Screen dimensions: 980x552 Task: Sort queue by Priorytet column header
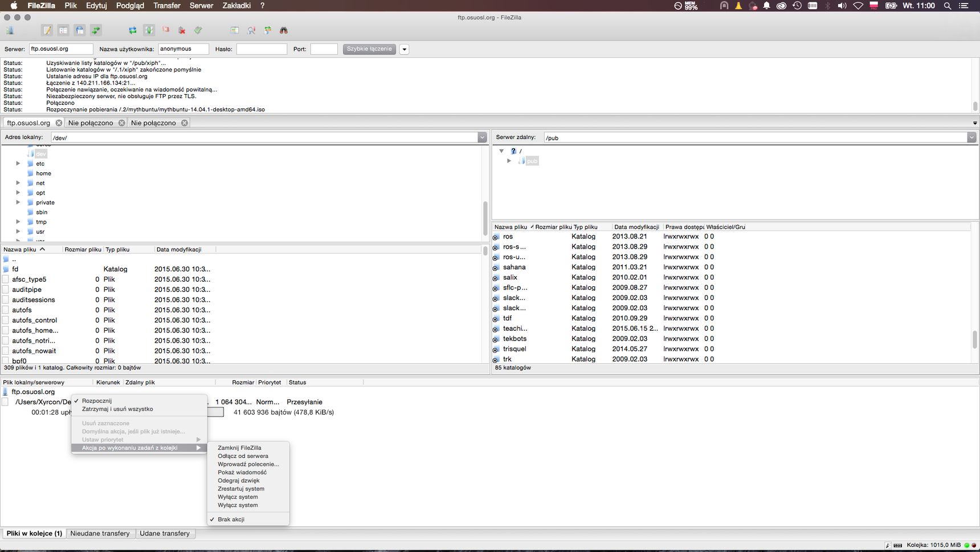[x=269, y=383]
